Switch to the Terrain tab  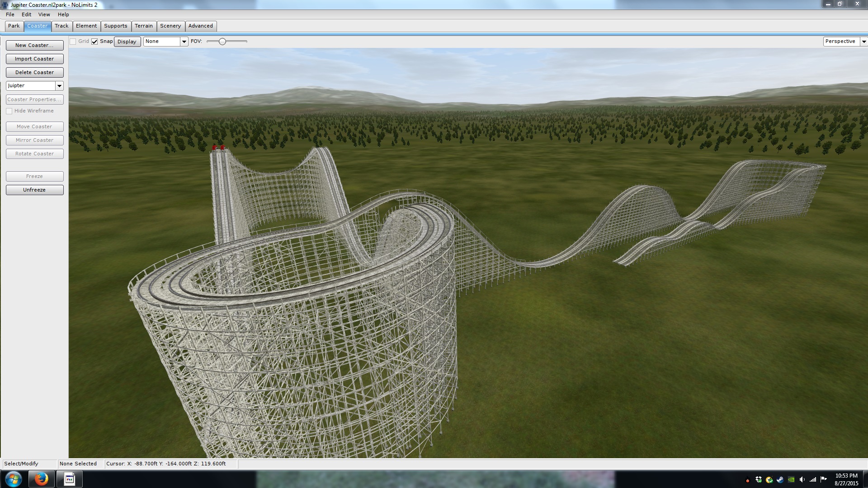tap(143, 26)
